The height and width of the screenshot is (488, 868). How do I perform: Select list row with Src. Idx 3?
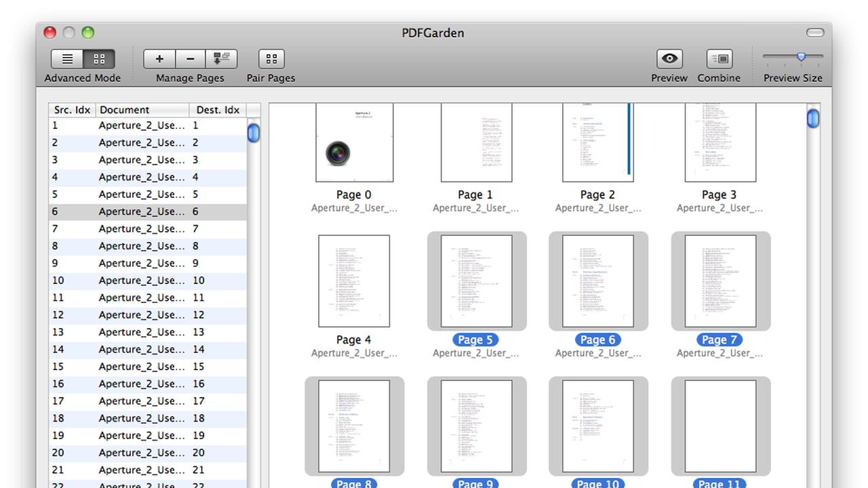148,160
